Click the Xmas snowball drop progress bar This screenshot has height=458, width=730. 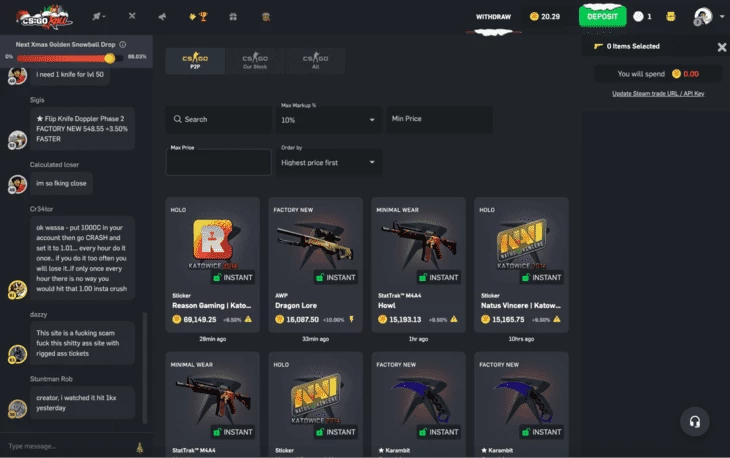tap(70, 58)
